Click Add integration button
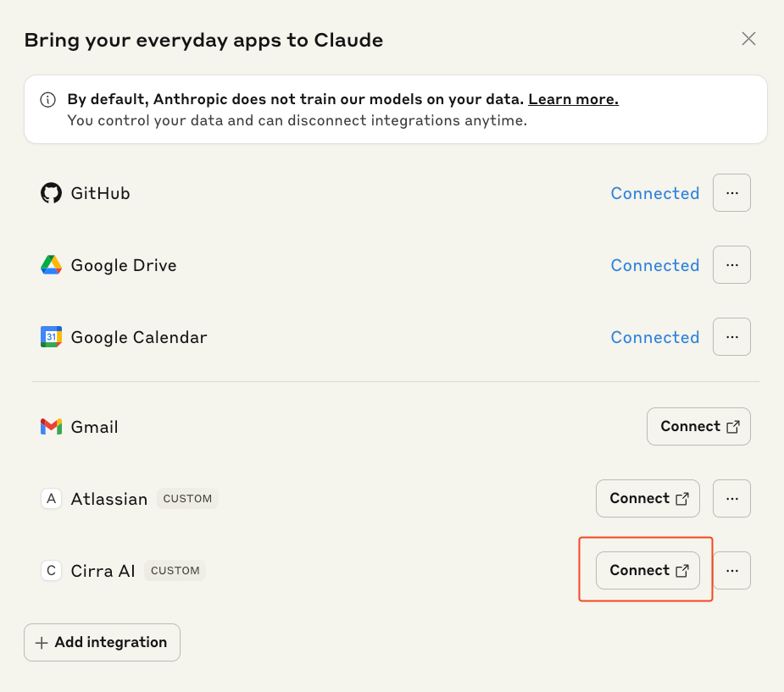This screenshot has height=692, width=784. click(102, 643)
